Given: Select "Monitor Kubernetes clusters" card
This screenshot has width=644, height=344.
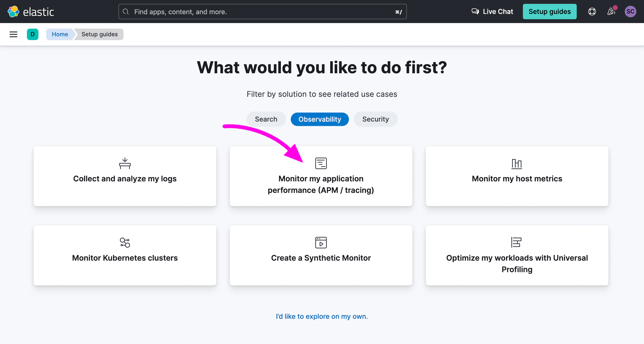Looking at the screenshot, I should [x=125, y=256].
